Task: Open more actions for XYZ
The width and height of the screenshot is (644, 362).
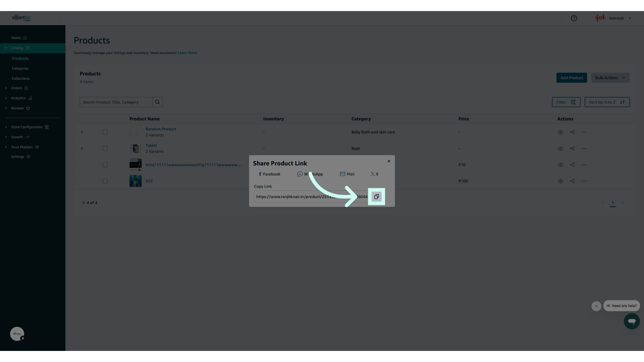Action: pyautogui.click(x=584, y=181)
